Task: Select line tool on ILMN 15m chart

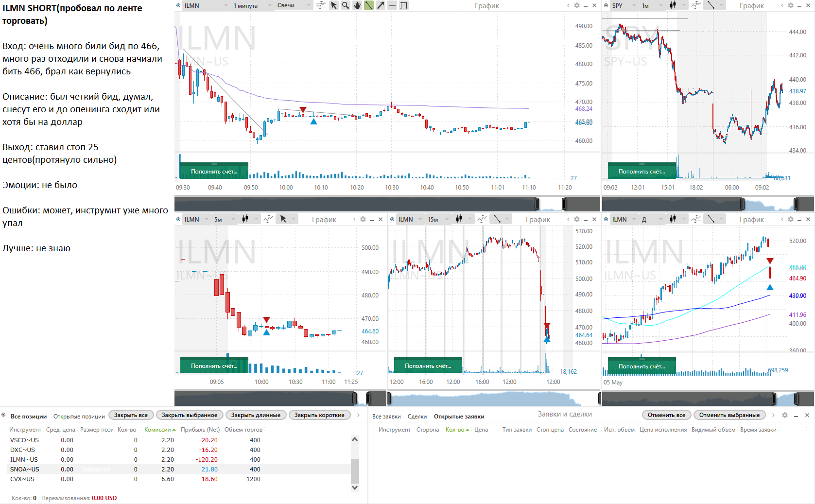Action: pyautogui.click(x=497, y=219)
